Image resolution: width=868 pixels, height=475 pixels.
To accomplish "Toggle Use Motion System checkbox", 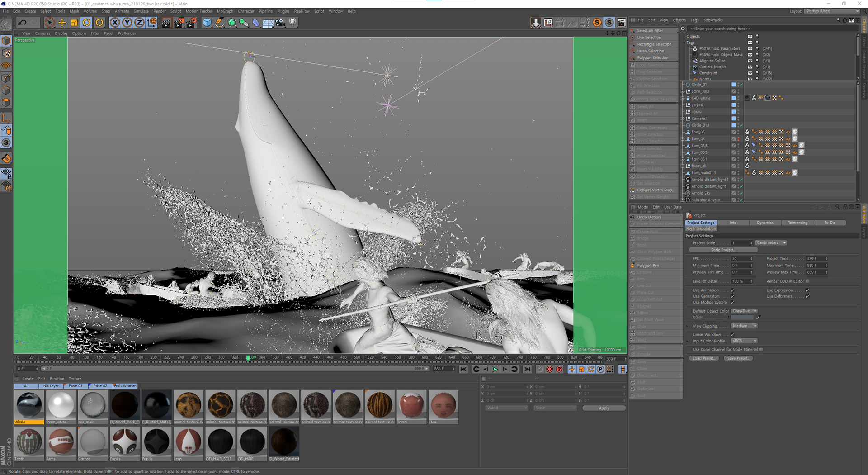I will [x=732, y=302].
